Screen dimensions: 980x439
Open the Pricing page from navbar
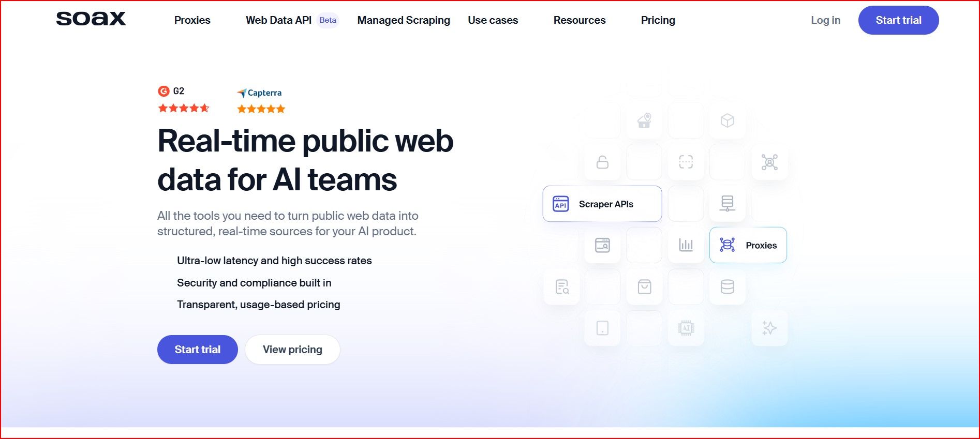click(658, 20)
